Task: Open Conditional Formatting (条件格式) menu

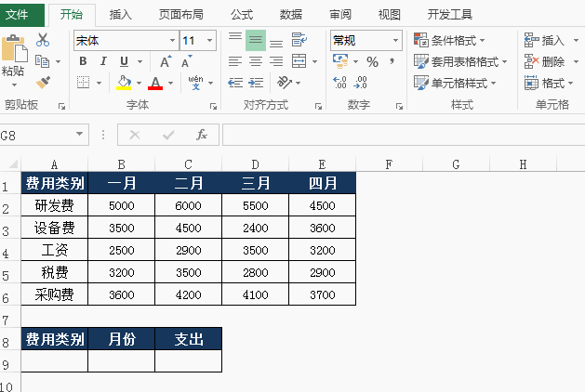Action: point(449,40)
